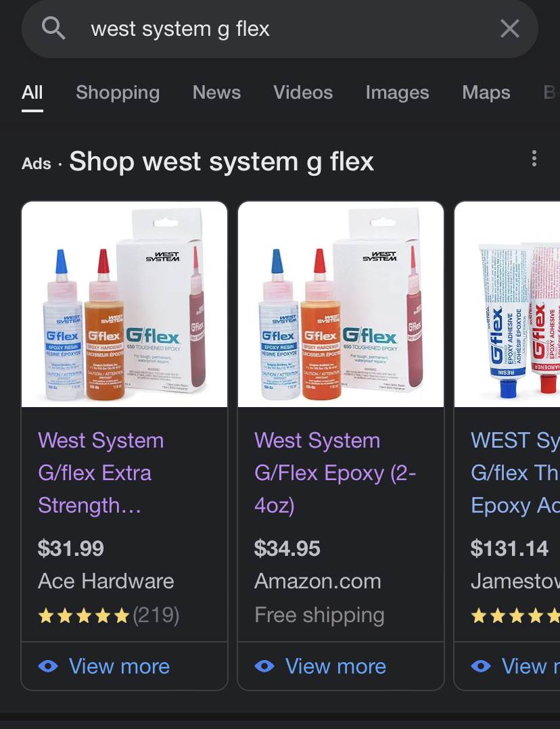The width and height of the screenshot is (560, 729).
Task: Click eye icon on Amazon.com card
Action: point(264,666)
